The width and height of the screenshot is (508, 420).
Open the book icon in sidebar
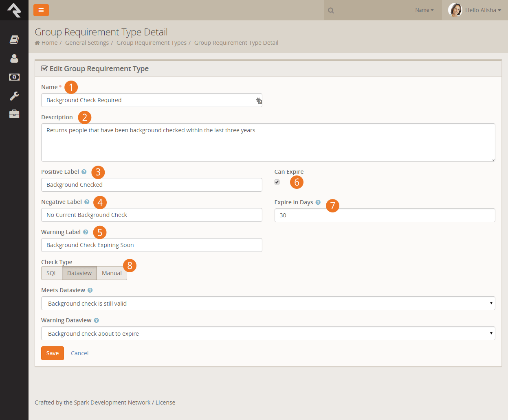point(14,39)
